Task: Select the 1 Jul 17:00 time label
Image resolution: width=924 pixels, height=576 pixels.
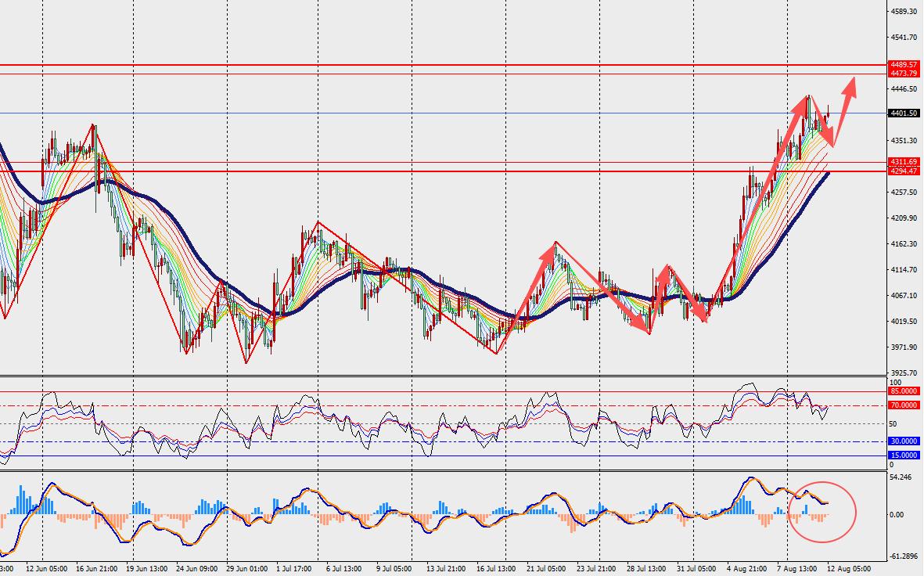Action: pos(293,569)
